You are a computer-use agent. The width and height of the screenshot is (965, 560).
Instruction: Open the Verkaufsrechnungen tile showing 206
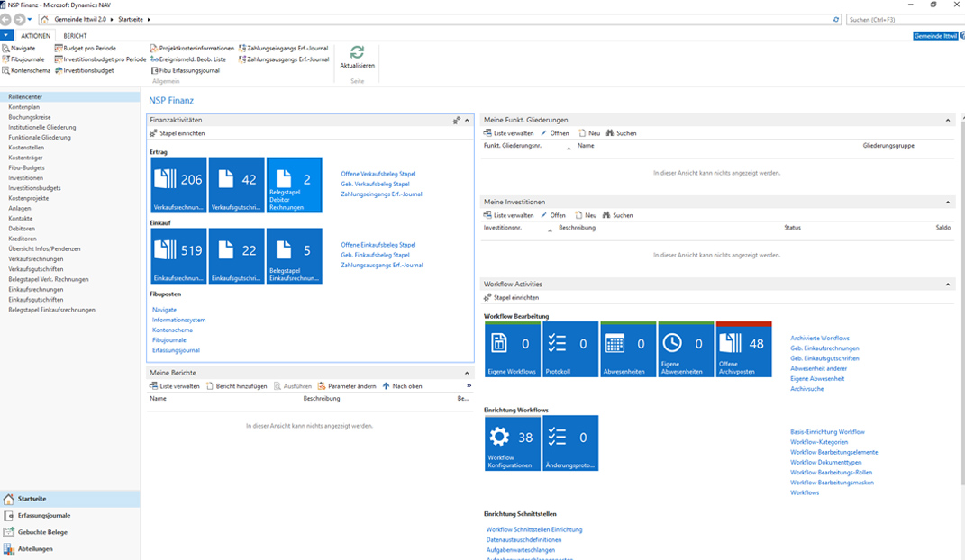point(178,185)
